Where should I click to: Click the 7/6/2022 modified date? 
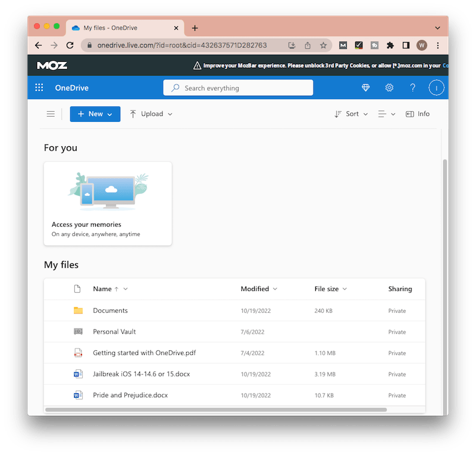[x=252, y=332]
